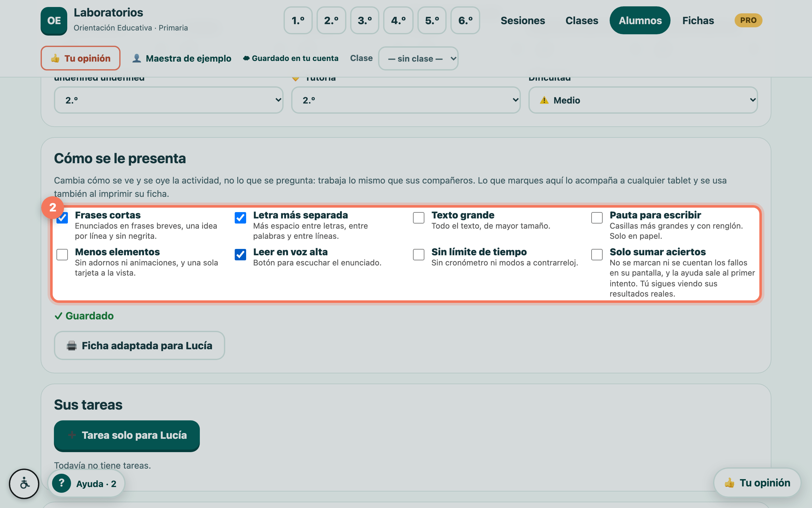Pick grade 5.º button
The width and height of the screenshot is (812, 508).
432,21
